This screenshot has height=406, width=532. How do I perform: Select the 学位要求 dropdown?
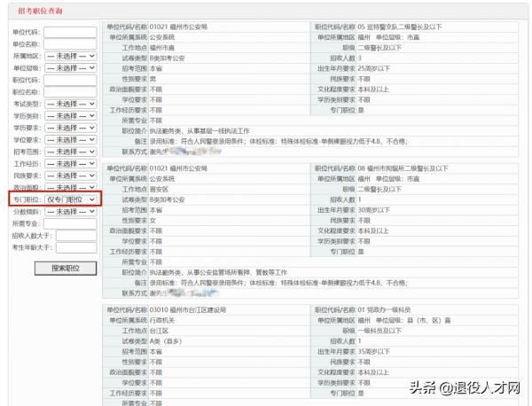click(71, 140)
